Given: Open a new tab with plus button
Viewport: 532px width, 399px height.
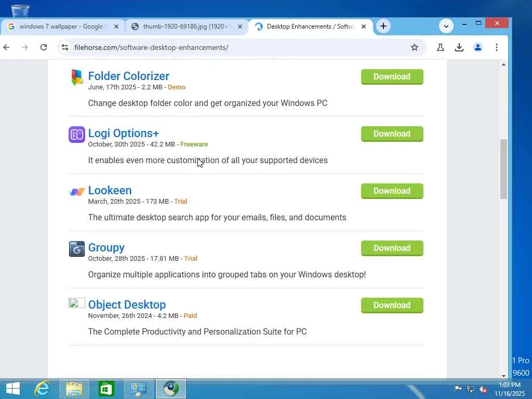Looking at the screenshot, I should (x=383, y=26).
